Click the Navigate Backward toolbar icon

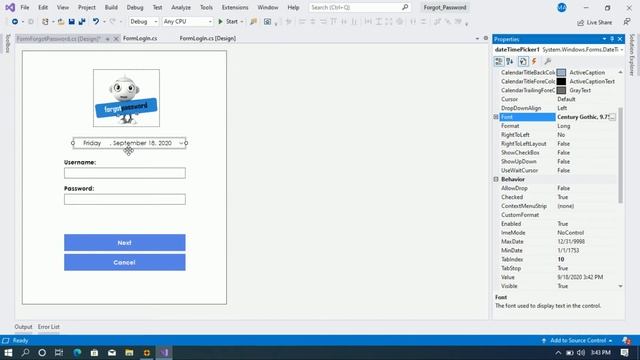point(15,22)
